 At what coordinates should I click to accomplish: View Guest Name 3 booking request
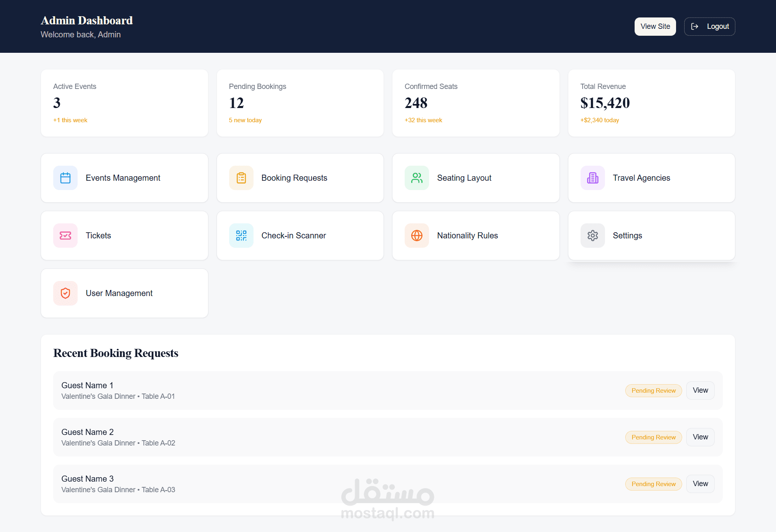pyautogui.click(x=700, y=484)
